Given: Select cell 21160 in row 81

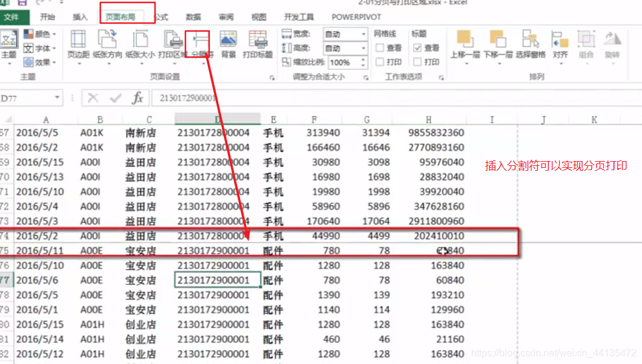Looking at the screenshot, I should click(429, 339).
